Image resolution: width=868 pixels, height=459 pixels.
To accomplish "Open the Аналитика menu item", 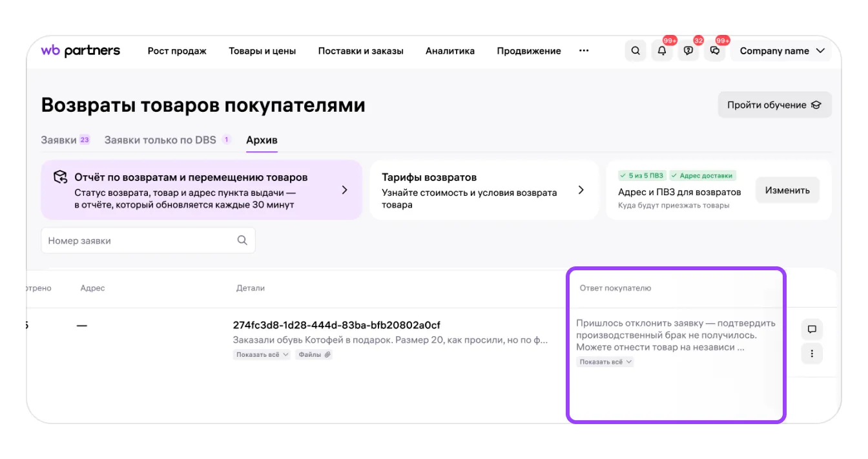I will click(x=449, y=51).
